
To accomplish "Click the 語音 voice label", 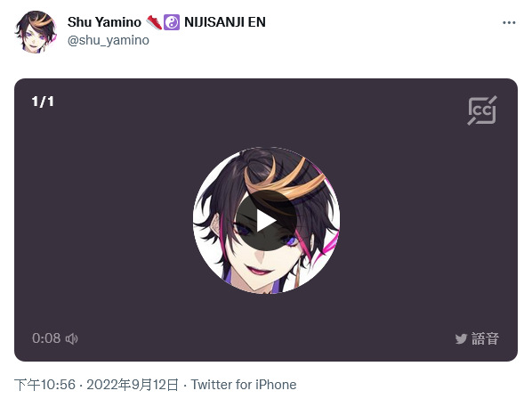I will tap(485, 338).
